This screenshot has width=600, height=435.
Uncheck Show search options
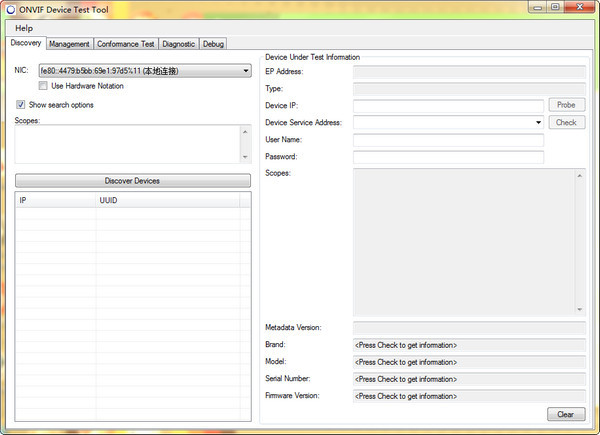pyautogui.click(x=21, y=104)
